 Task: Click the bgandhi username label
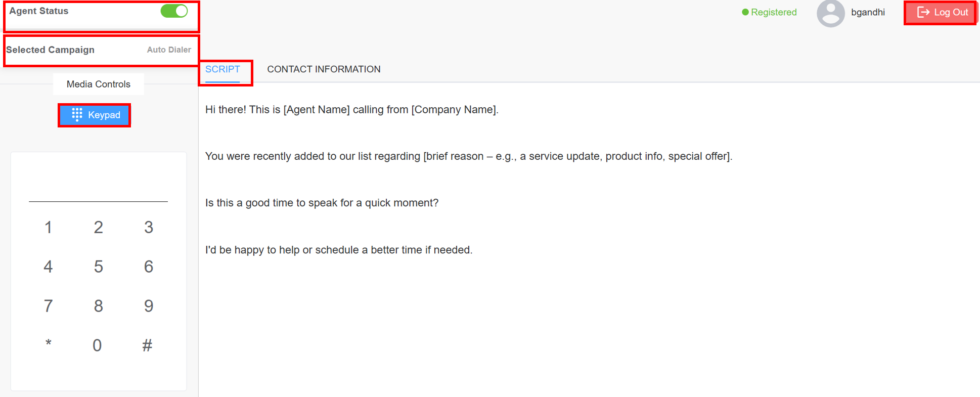click(868, 12)
